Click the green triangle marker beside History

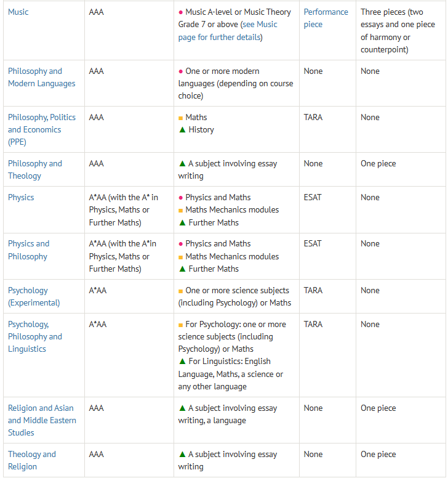pos(182,129)
